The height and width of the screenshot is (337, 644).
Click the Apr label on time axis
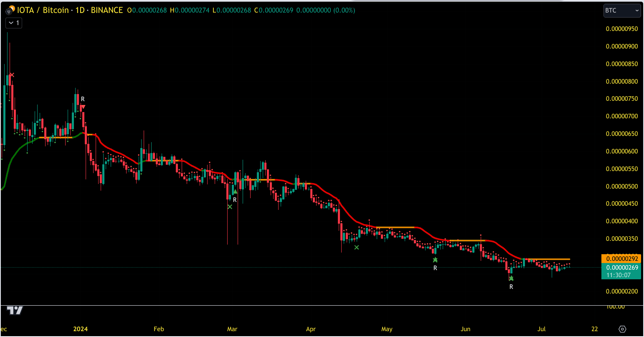point(311,329)
